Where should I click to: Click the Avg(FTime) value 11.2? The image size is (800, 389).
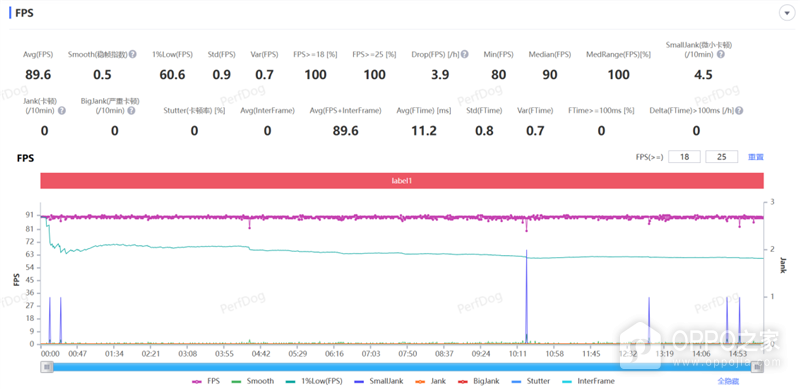pos(424,131)
